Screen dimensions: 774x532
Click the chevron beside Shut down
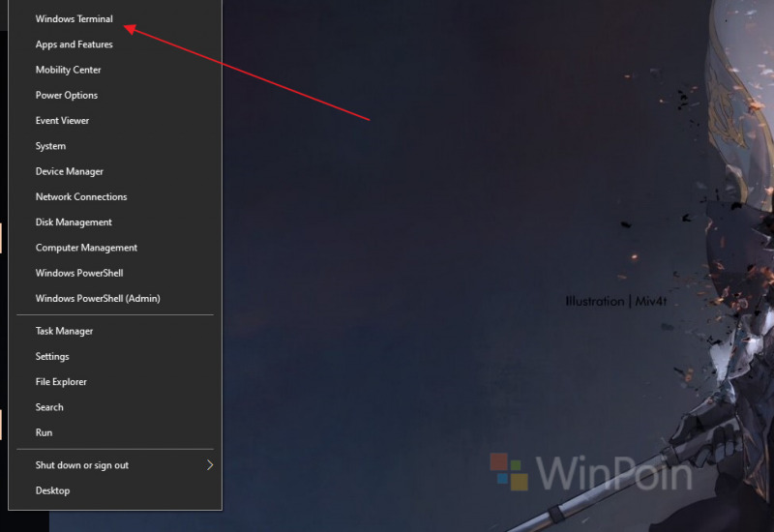(x=210, y=465)
